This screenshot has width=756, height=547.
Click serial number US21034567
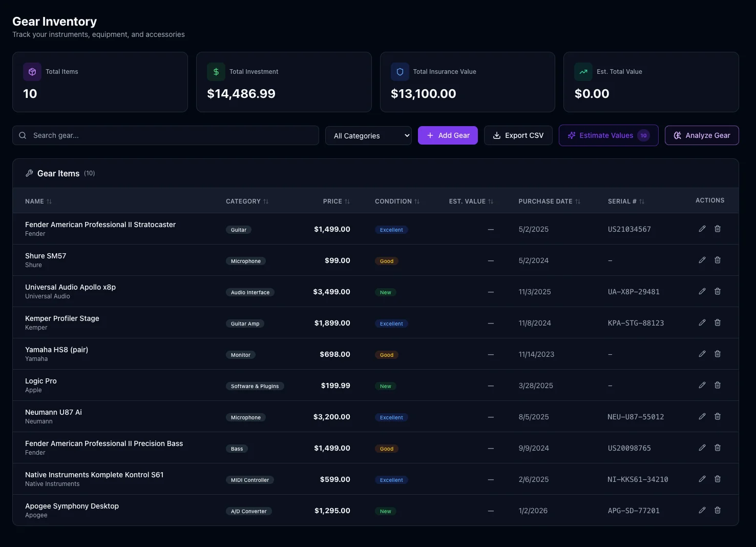coord(629,229)
